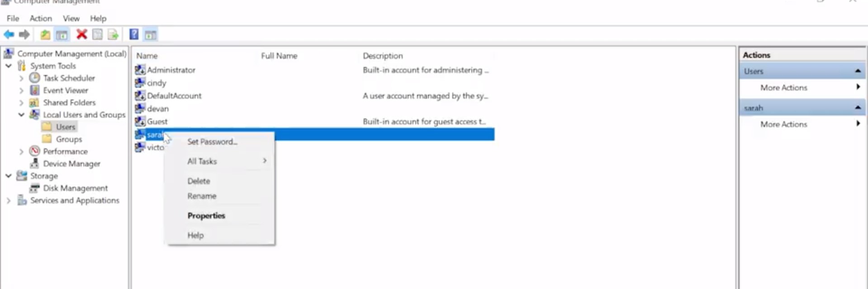Sort by the Name column header
Screen dimensions: 868x289
(x=147, y=56)
